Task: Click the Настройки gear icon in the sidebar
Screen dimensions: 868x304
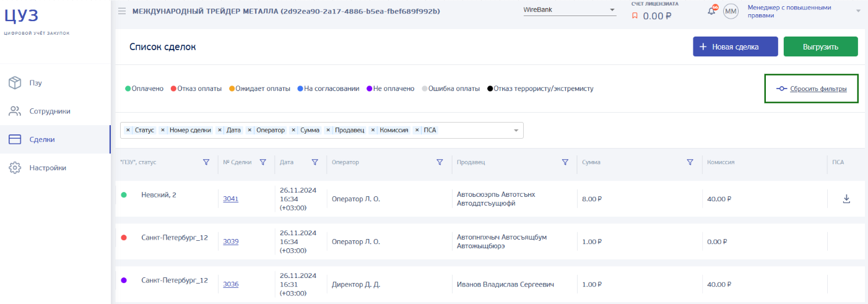Action: (x=15, y=168)
